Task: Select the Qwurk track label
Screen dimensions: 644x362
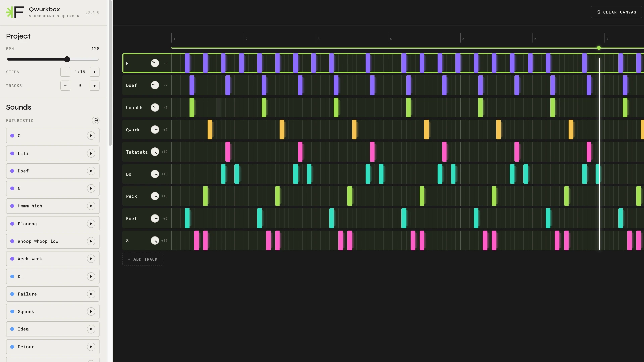Action: click(x=133, y=130)
